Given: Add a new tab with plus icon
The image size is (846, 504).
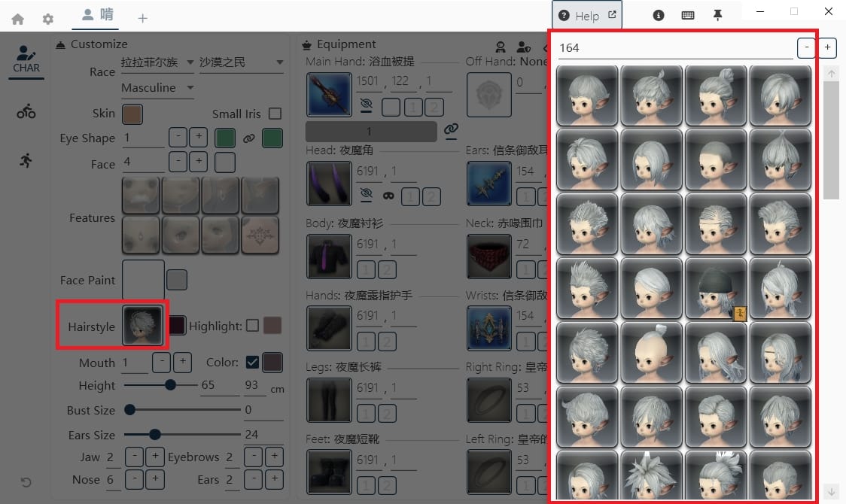Looking at the screenshot, I should (142, 18).
